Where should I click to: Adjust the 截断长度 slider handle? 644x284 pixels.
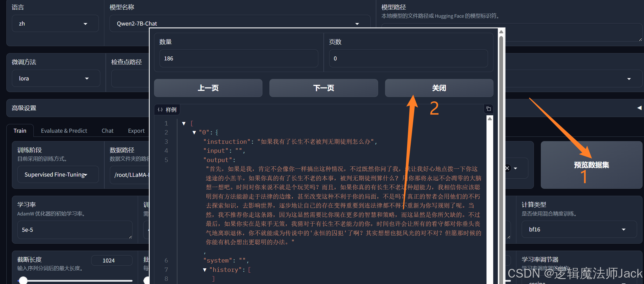point(23,281)
